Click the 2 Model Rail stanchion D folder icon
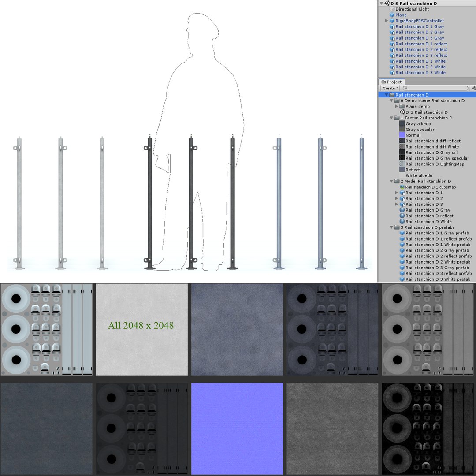The image size is (476, 476). pyautogui.click(x=397, y=181)
